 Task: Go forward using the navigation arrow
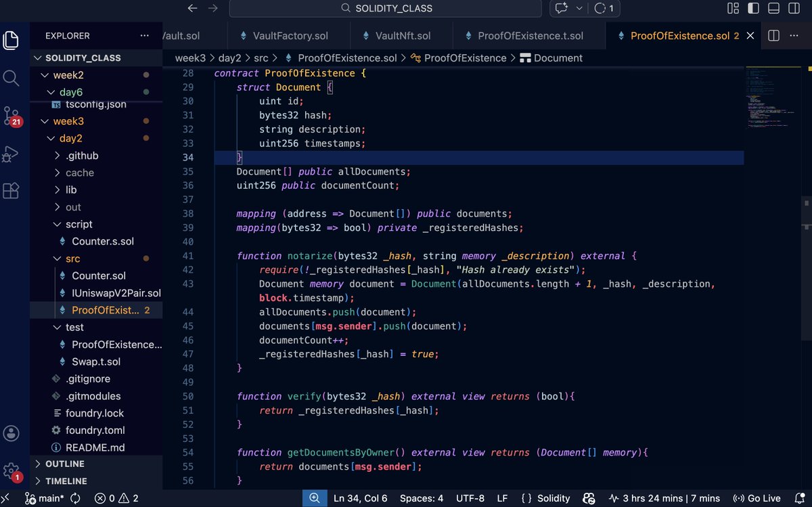tap(213, 8)
